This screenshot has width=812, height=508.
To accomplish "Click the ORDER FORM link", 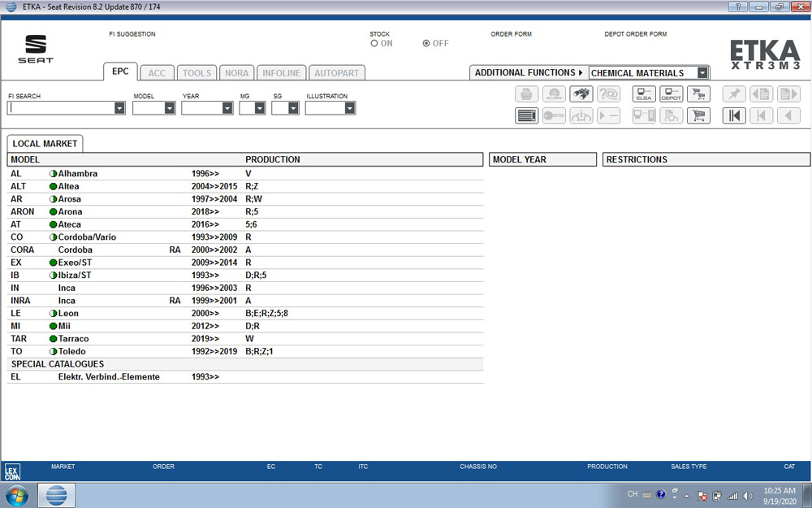I will point(511,34).
